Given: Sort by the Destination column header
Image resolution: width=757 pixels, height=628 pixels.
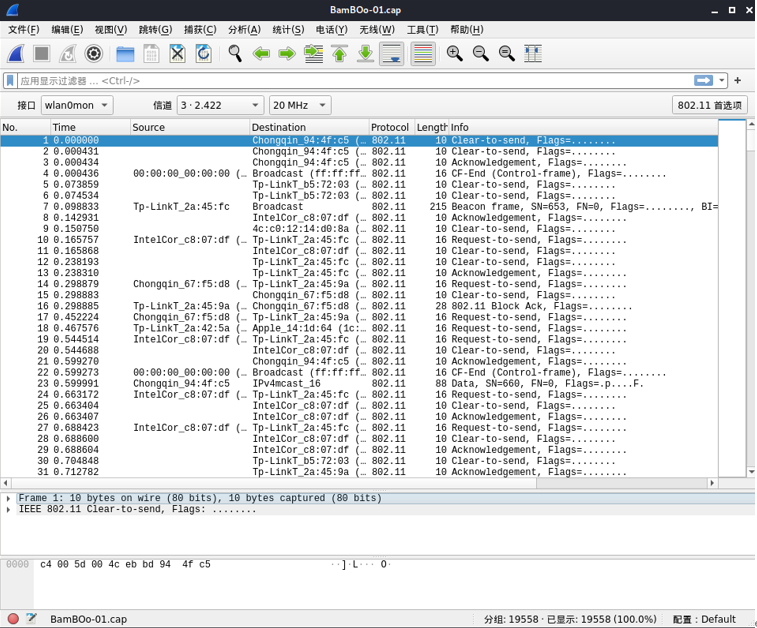Looking at the screenshot, I should pyautogui.click(x=309, y=127).
